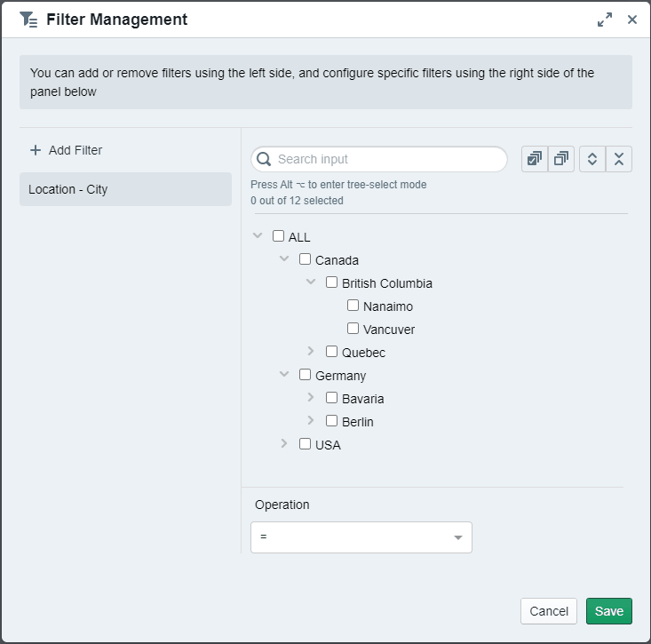This screenshot has height=644, width=651.
Task: Check the ALL checkbox
Action: tap(278, 236)
